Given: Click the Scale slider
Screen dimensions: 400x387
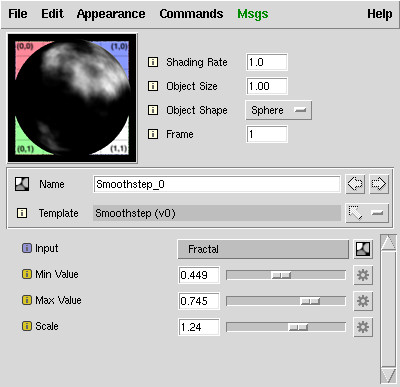Looking at the screenshot, I should pos(286,327).
